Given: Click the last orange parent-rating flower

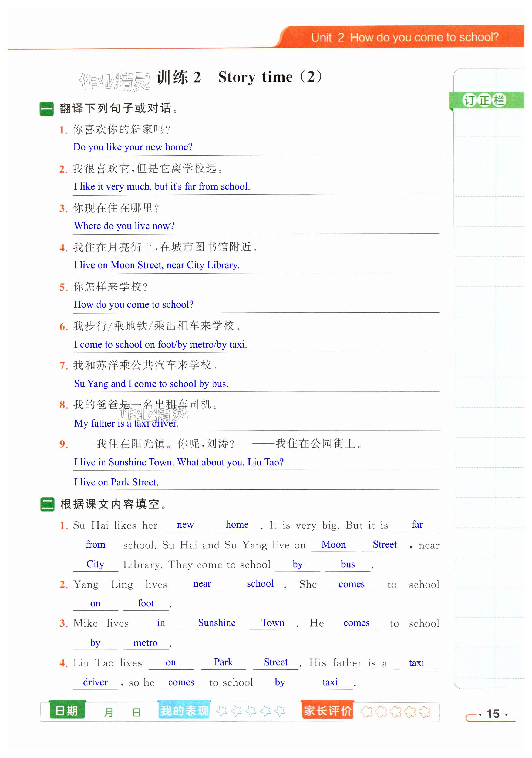Looking at the screenshot, I should (425, 712).
